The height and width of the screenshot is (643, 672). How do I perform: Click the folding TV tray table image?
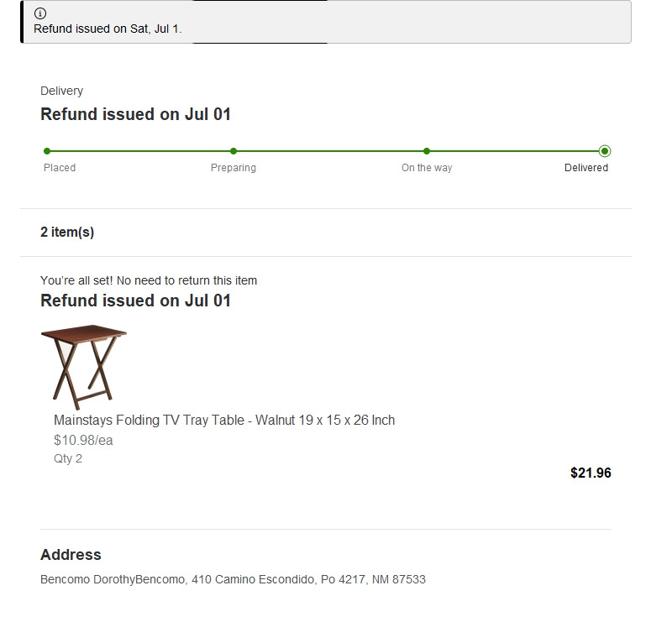(x=83, y=367)
